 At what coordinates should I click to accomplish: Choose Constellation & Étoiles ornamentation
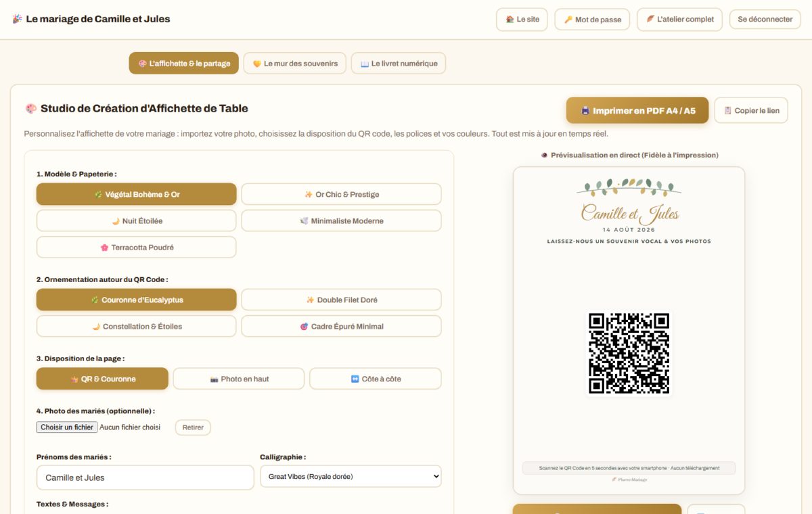click(x=137, y=326)
